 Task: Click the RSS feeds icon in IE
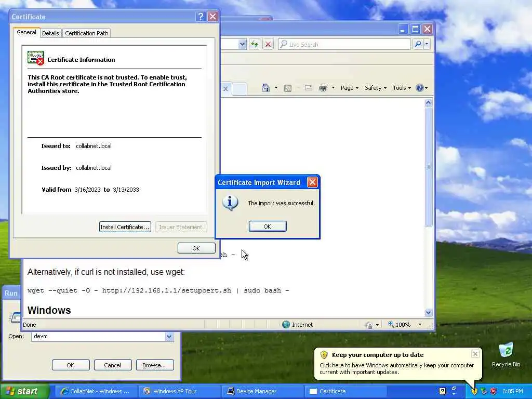(x=288, y=88)
